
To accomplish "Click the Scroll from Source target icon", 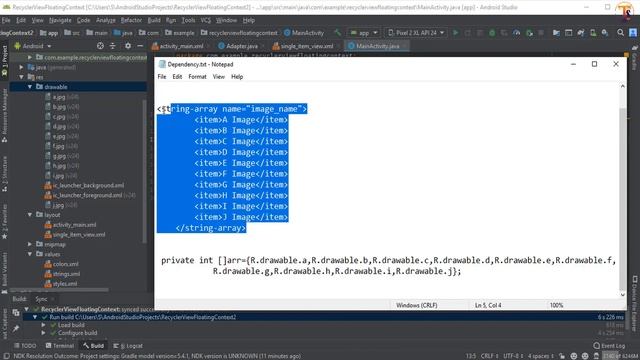I will pyautogui.click(x=100, y=46).
